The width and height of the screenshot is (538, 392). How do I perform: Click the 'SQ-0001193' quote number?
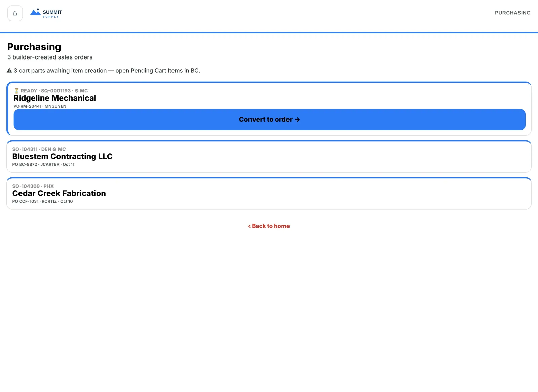pyautogui.click(x=56, y=91)
